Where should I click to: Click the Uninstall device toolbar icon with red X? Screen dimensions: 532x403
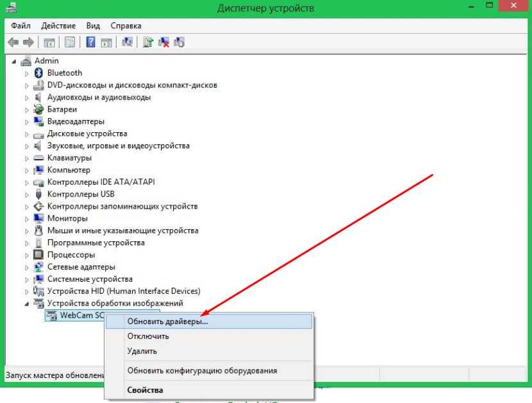point(163,42)
